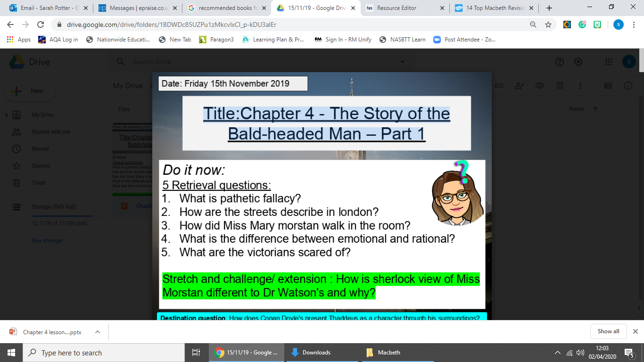Click the browser address bar URL
Screen dimensions: 644x362
172,25
